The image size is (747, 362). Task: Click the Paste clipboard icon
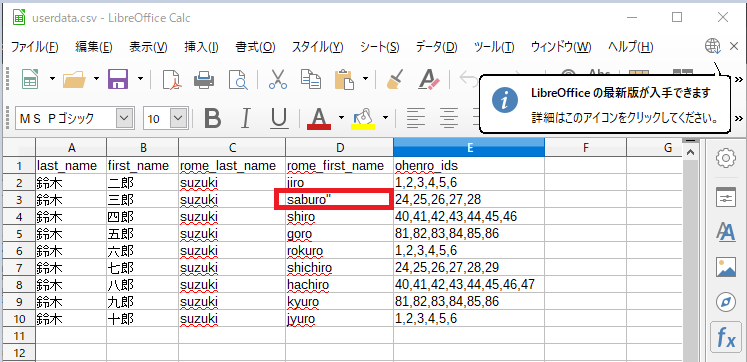pos(344,80)
